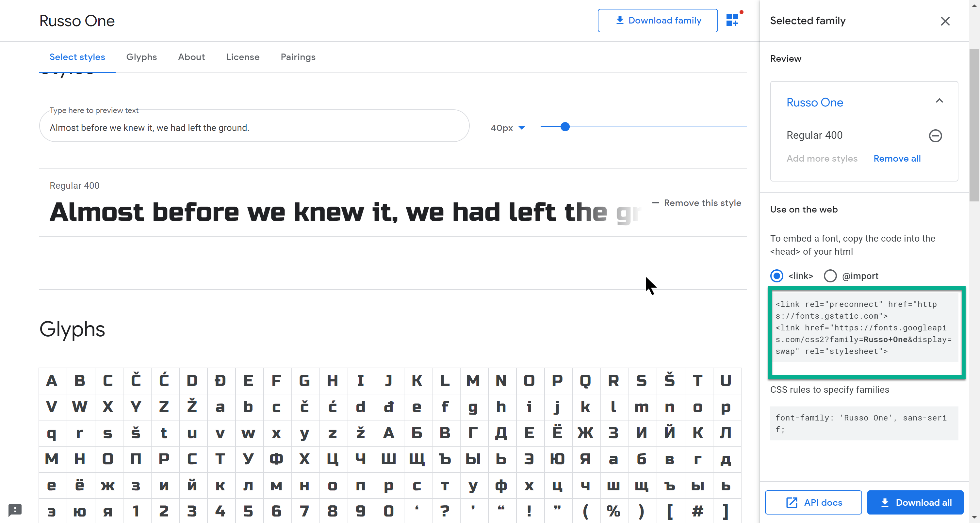Open the About tab
Screen dimensions: 980x523
[x=191, y=57]
